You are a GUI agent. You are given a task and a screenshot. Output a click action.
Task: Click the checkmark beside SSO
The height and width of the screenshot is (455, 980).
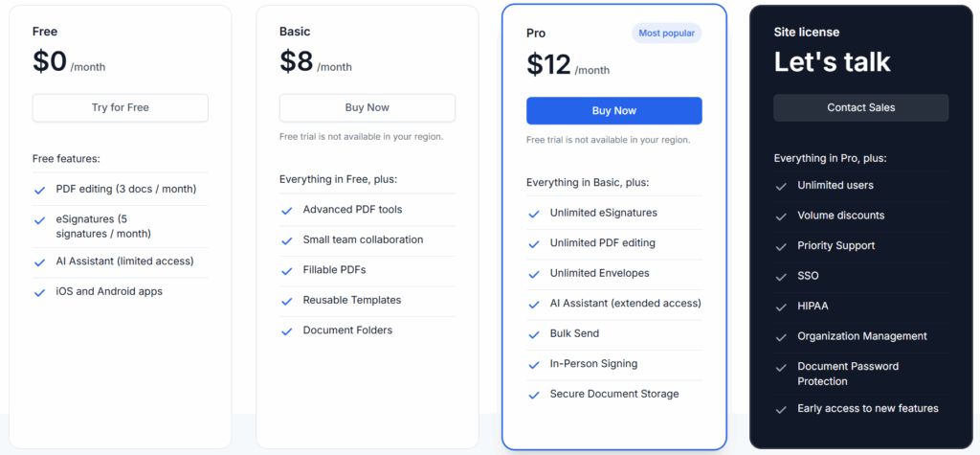tap(781, 276)
